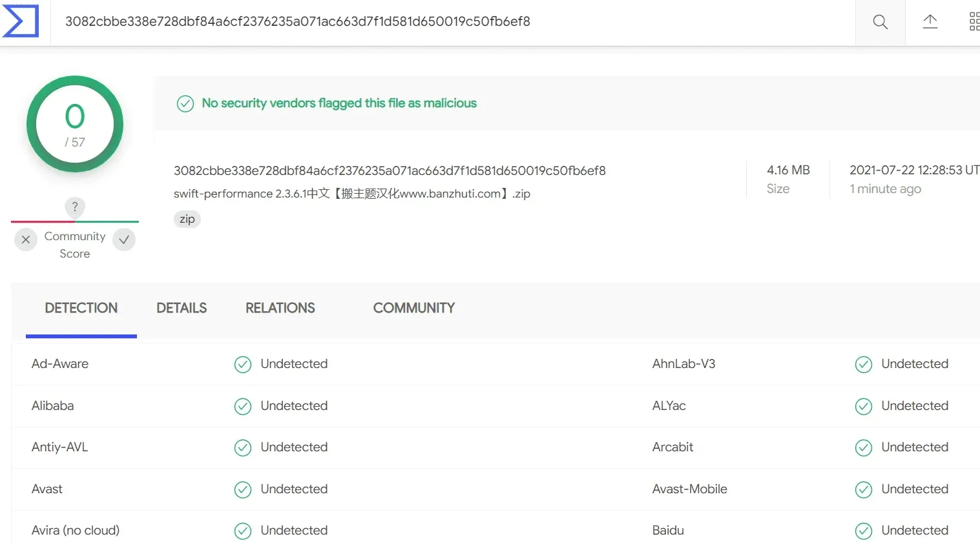The width and height of the screenshot is (980, 543).
Task: Click the upload file icon
Action: (x=930, y=21)
